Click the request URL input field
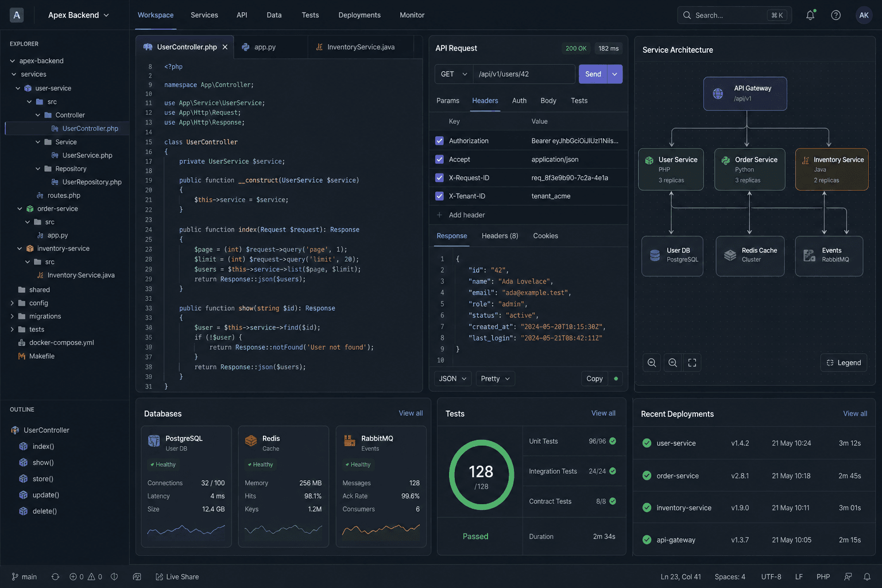 tap(524, 74)
